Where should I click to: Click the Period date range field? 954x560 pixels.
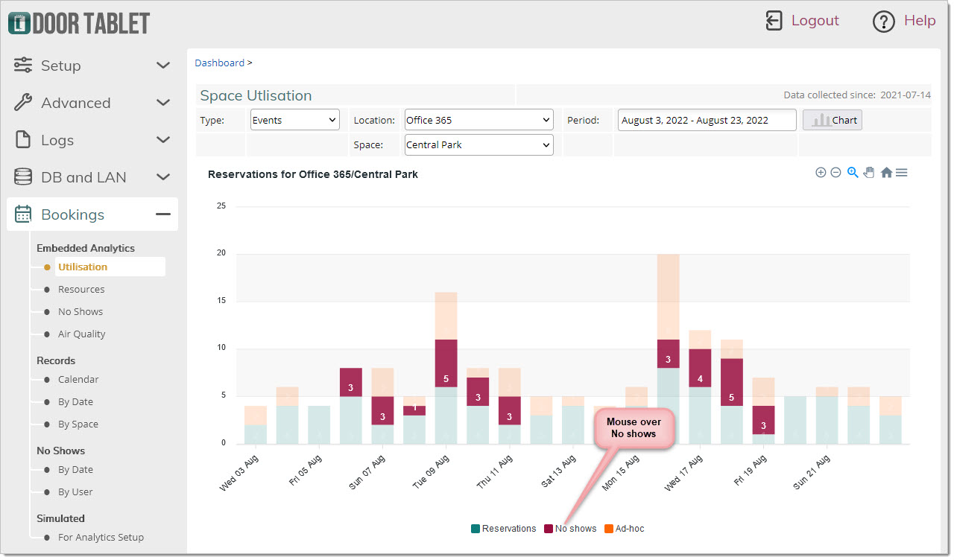707,120
